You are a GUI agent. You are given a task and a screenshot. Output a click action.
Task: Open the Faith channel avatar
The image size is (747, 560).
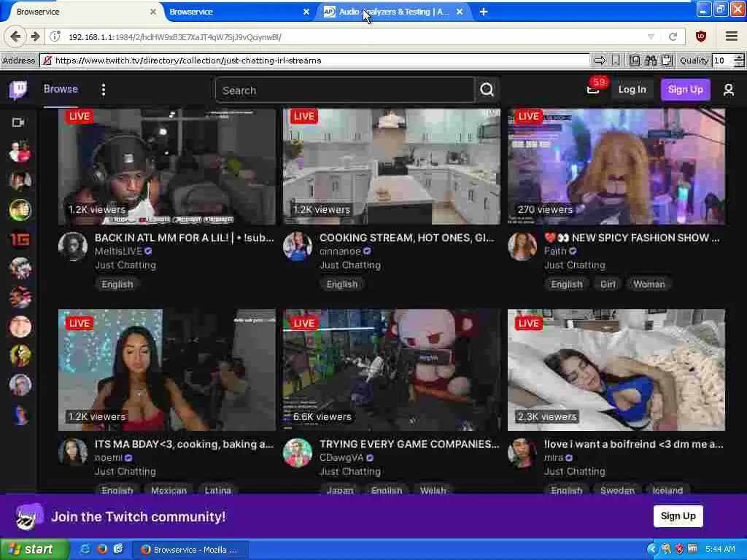522,246
